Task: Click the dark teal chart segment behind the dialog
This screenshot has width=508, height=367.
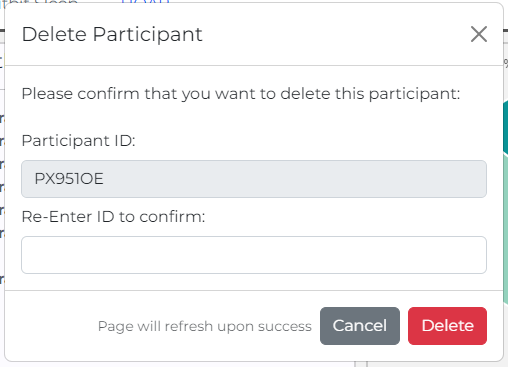Action: pos(506,128)
